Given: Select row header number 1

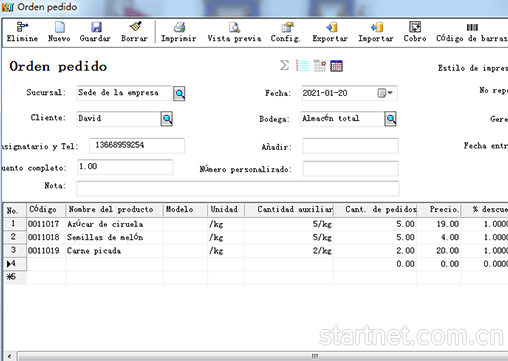Looking at the screenshot, I should (15, 224).
